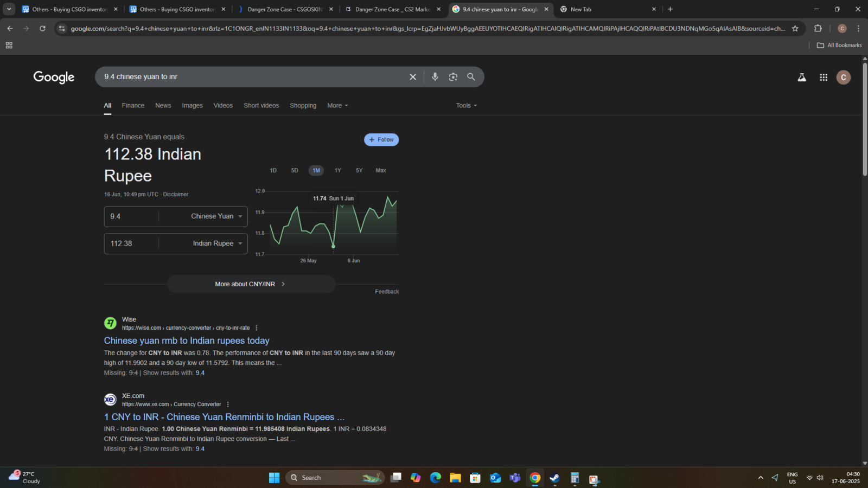Start voice search with the microphone icon

pos(435,77)
